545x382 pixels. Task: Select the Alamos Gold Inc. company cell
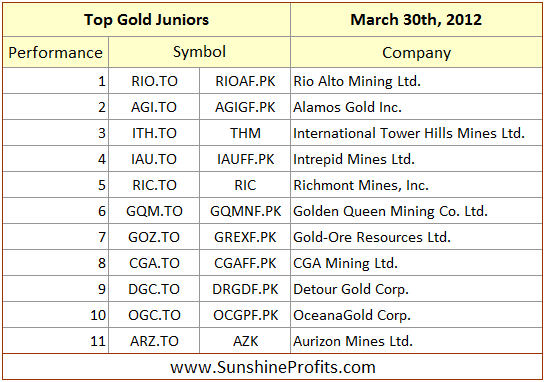coord(416,107)
